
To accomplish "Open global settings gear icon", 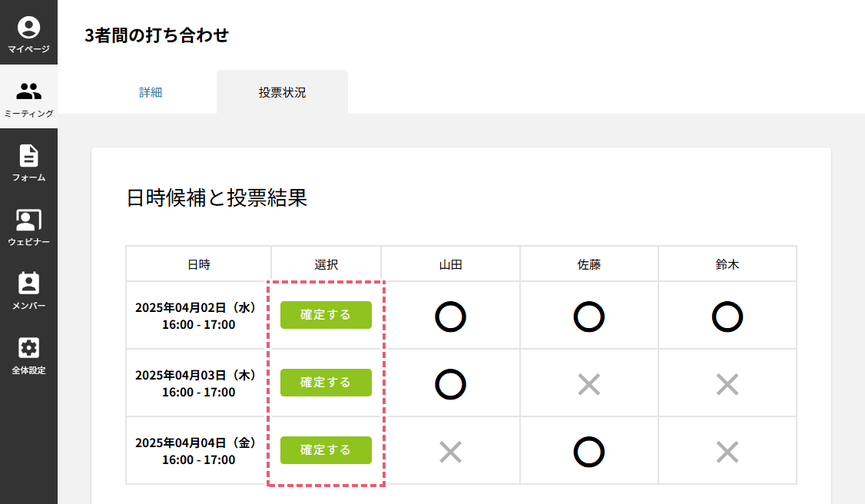I will pos(28,348).
